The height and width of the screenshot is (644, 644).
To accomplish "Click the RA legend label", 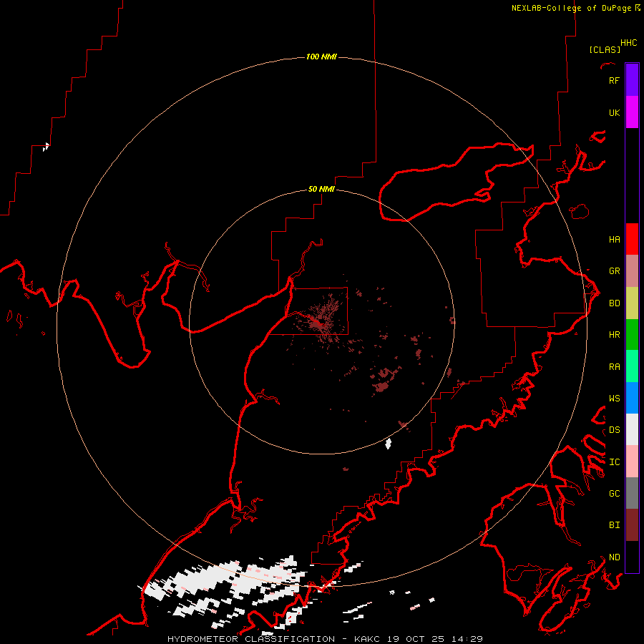I will 614,367.
